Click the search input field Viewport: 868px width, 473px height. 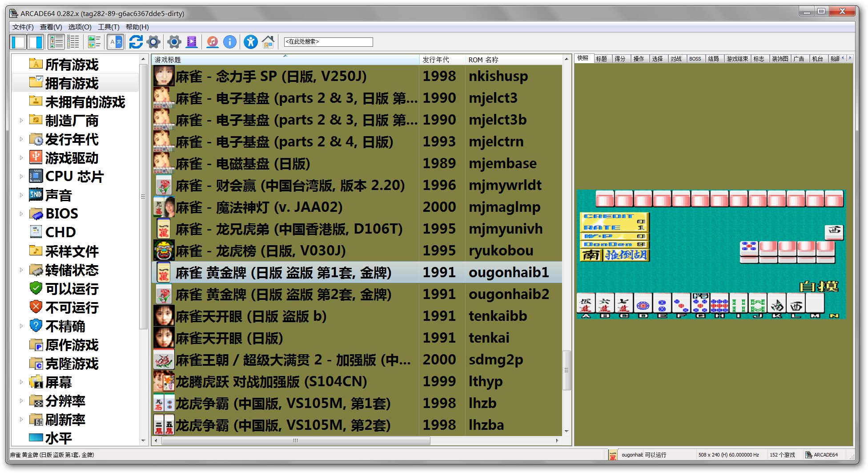(x=328, y=42)
